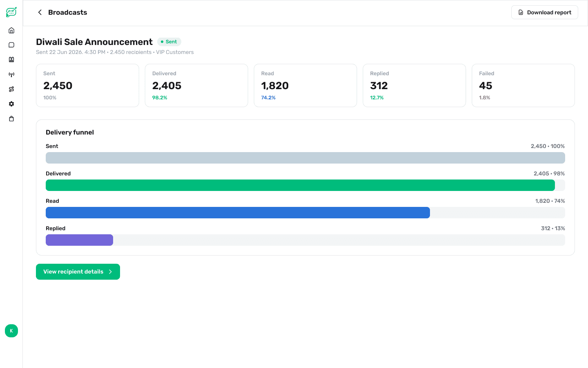Click the gray Sent funnel bar
588x368 pixels.
[305, 158]
